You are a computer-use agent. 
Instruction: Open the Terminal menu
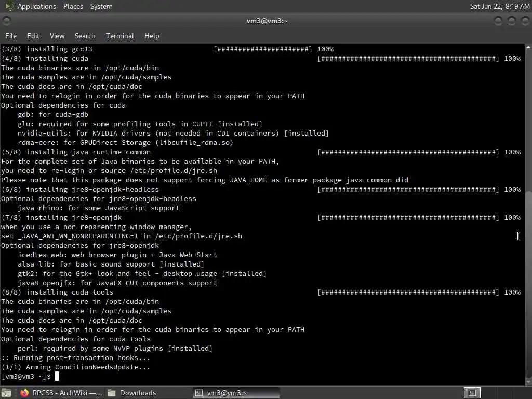[x=120, y=36]
